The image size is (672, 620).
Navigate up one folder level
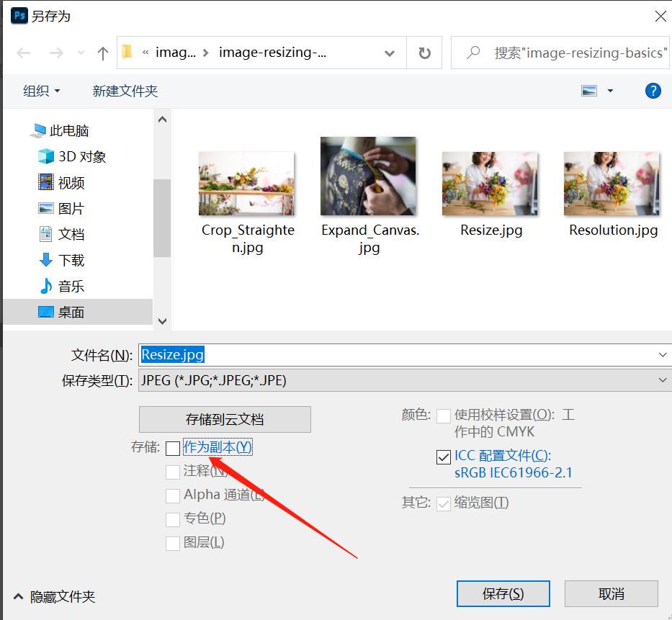[102, 53]
